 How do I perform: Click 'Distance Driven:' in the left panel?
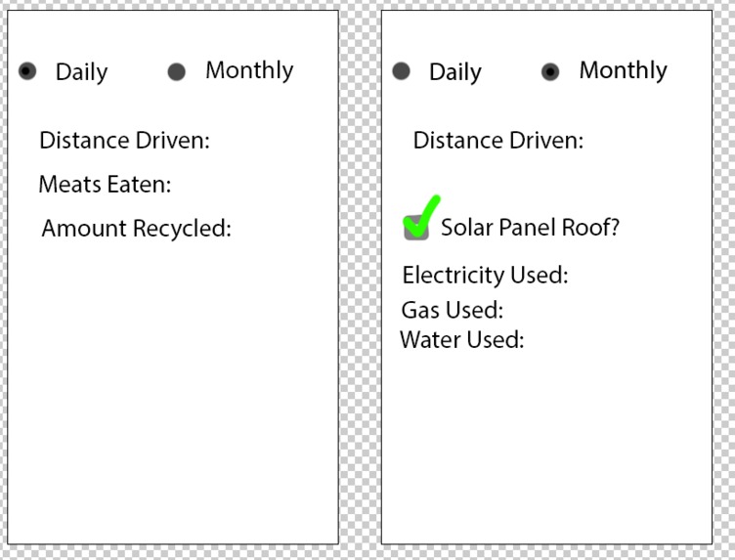coord(125,140)
